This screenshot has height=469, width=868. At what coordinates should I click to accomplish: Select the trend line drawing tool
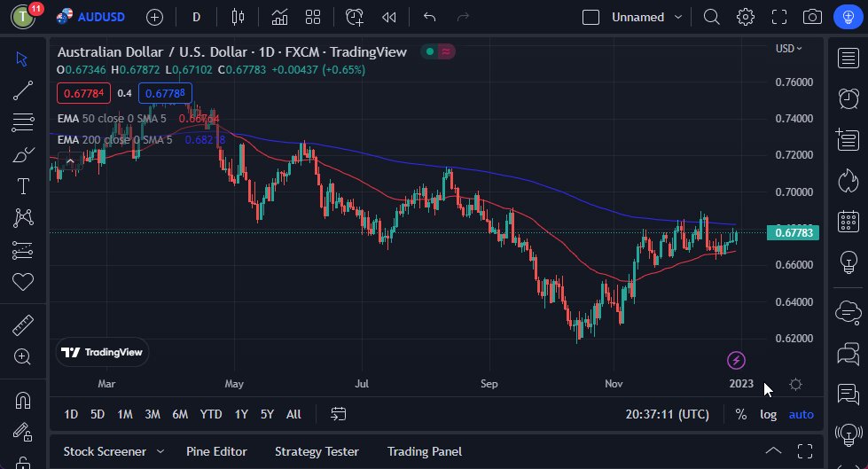coord(23,90)
